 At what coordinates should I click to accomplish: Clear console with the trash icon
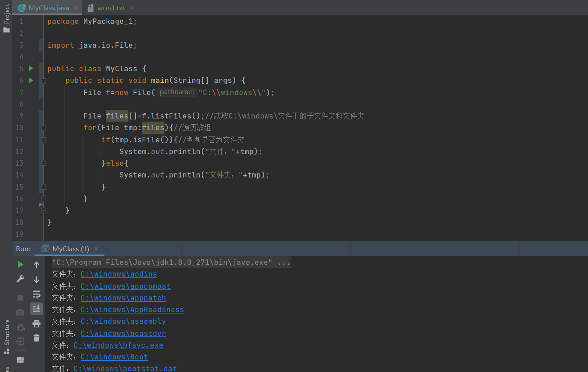pos(36,338)
